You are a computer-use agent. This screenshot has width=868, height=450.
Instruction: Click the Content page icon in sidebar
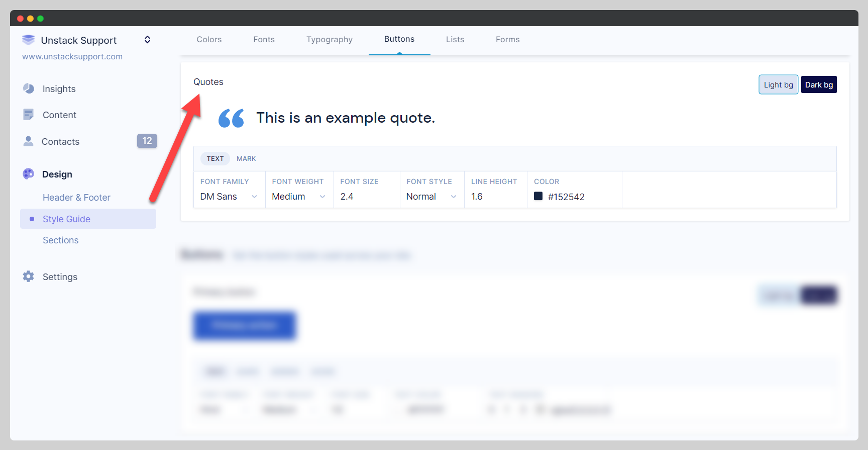point(29,115)
